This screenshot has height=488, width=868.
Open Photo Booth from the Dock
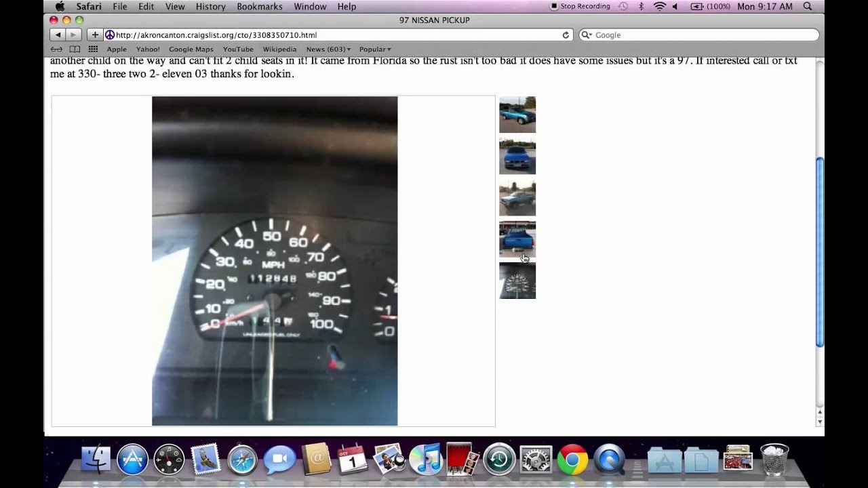462,460
